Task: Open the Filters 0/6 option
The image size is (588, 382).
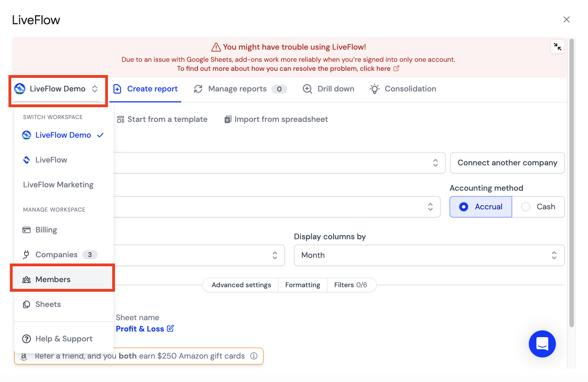Action: (351, 285)
